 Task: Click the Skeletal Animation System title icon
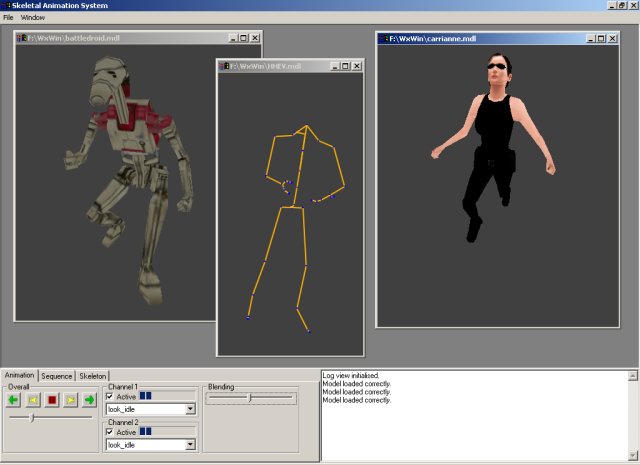coord(6,5)
